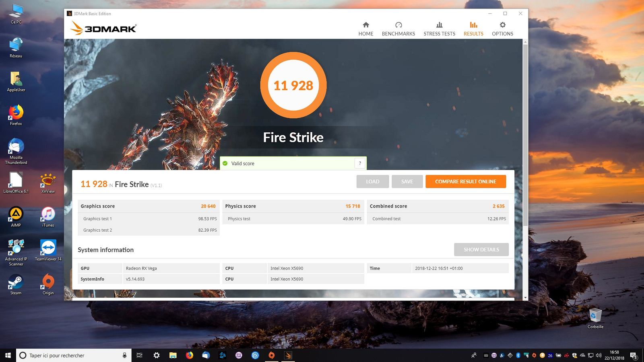Open Thunderbird from the taskbar

[x=206, y=355]
